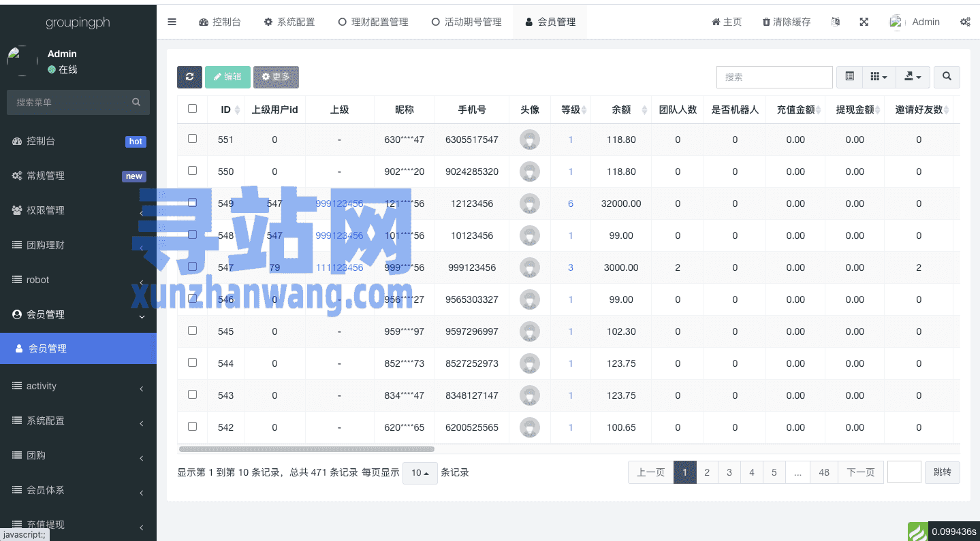Click the 跳转 jump button
Screen dimensions: 980x541
coord(943,472)
